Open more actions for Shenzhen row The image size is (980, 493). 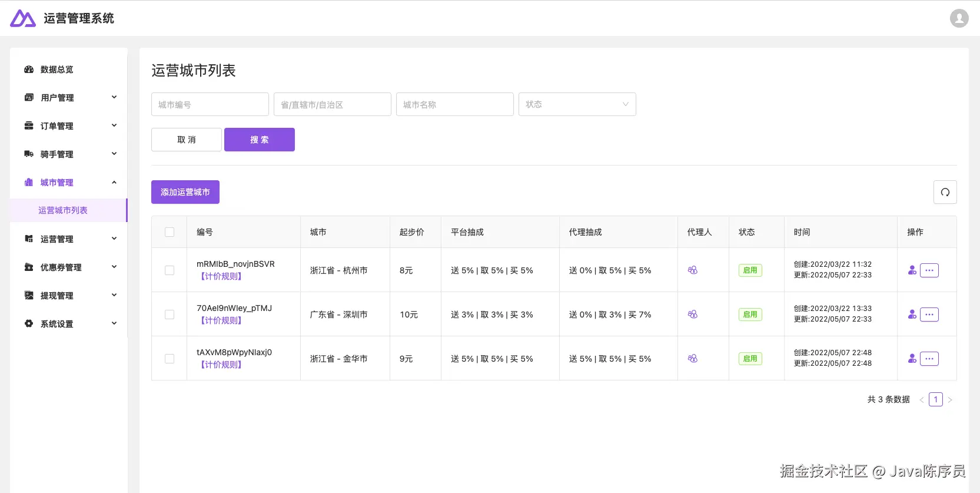(x=929, y=315)
